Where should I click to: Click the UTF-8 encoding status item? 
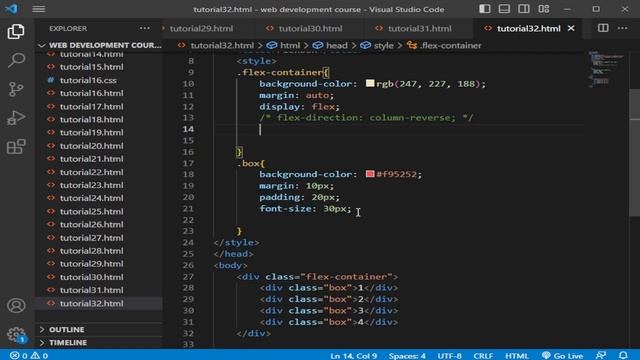pyautogui.click(x=449, y=356)
